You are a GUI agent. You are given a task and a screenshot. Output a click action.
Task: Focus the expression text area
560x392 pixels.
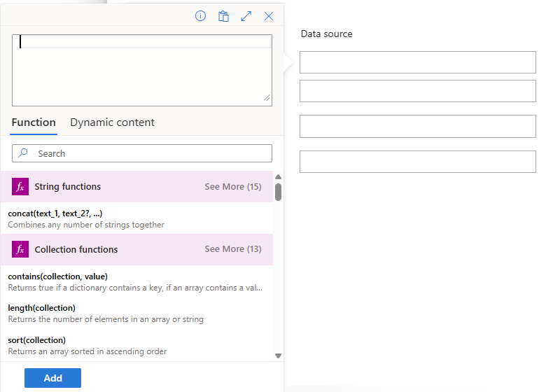[142, 70]
